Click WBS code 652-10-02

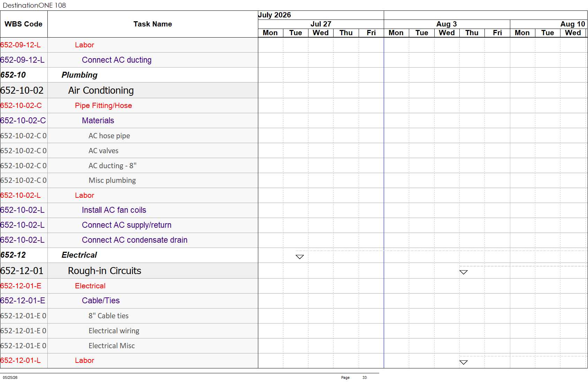tap(22, 90)
